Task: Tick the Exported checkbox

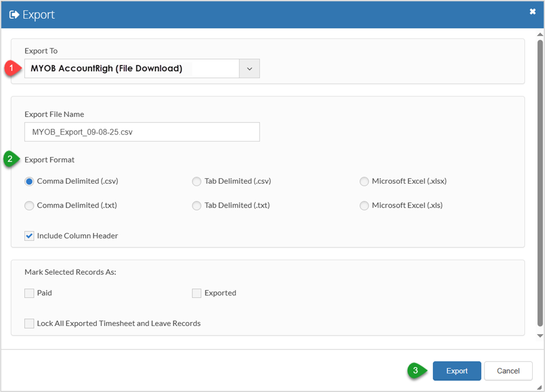Action: [x=197, y=293]
